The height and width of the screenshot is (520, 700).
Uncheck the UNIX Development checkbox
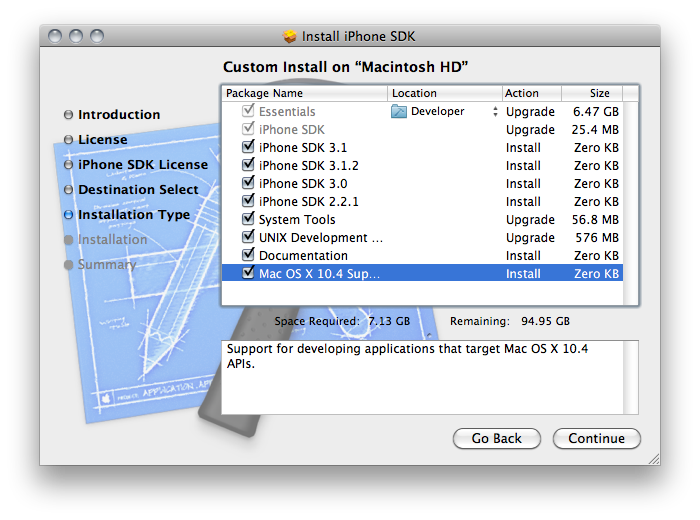(x=248, y=237)
